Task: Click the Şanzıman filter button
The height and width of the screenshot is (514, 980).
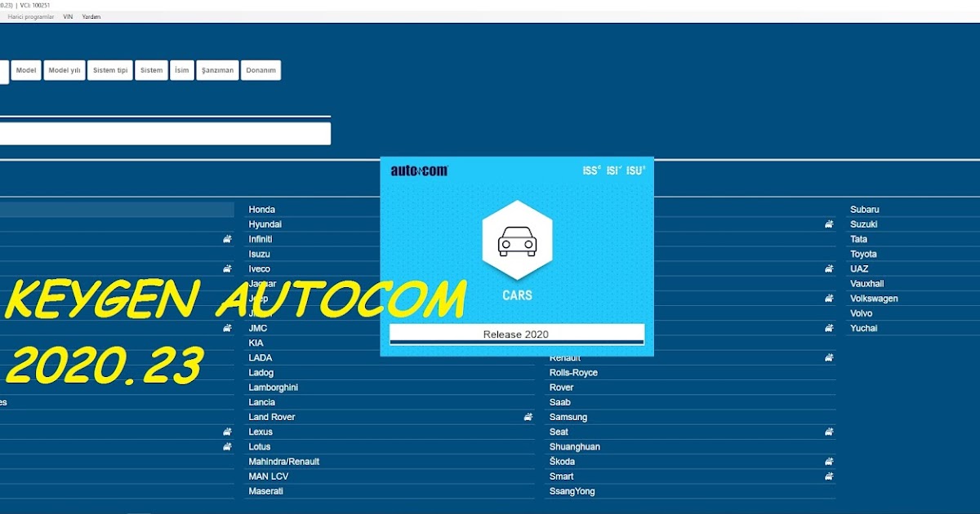Action: pyautogui.click(x=217, y=70)
